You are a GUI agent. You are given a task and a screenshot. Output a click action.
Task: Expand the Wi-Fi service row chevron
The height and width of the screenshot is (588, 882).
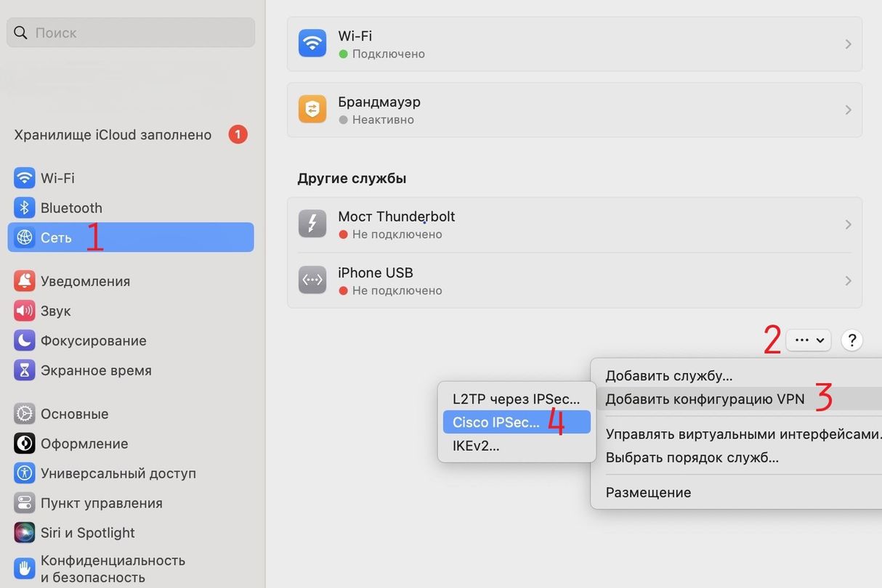[x=848, y=44]
